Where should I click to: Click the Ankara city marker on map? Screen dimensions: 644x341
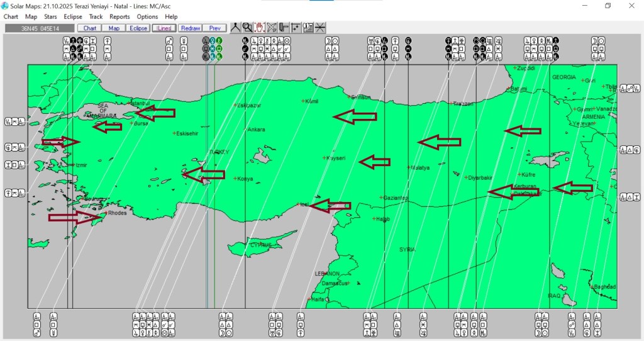[246, 130]
